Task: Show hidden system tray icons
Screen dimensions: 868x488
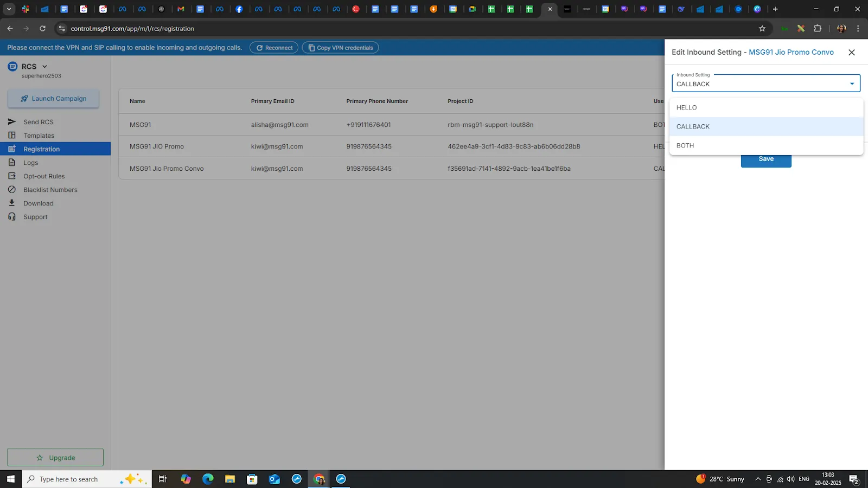Action: point(758,479)
